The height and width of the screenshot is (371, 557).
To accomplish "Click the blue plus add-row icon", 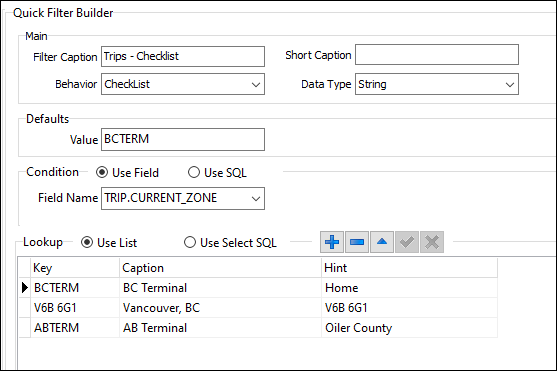I will (332, 242).
